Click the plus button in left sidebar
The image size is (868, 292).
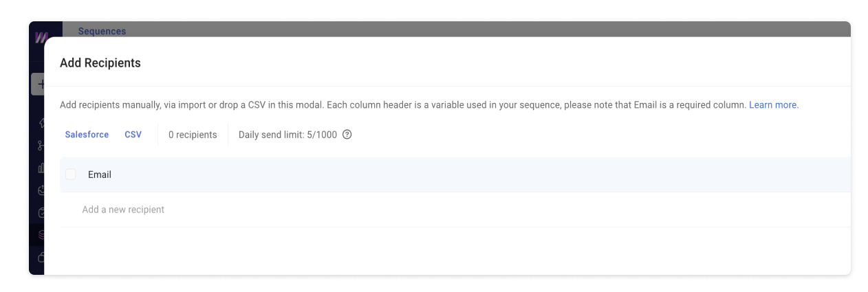39,85
